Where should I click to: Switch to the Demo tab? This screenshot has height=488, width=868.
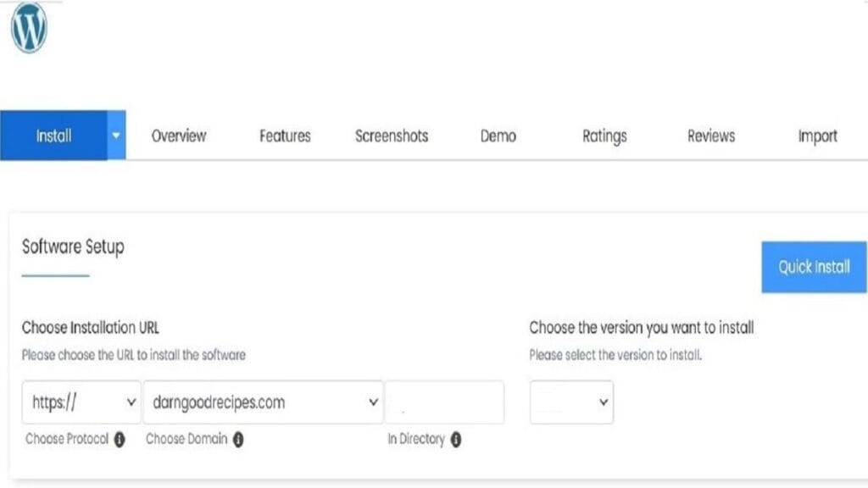[499, 136]
